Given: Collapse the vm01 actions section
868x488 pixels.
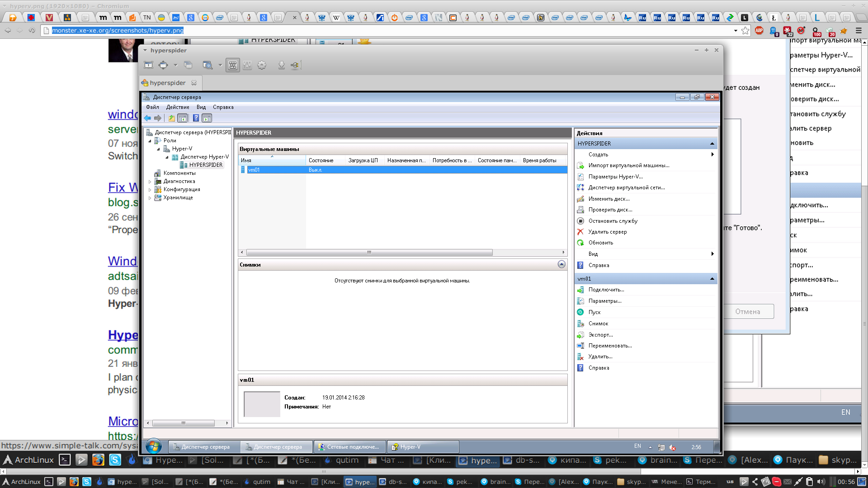Looking at the screenshot, I should (712, 279).
